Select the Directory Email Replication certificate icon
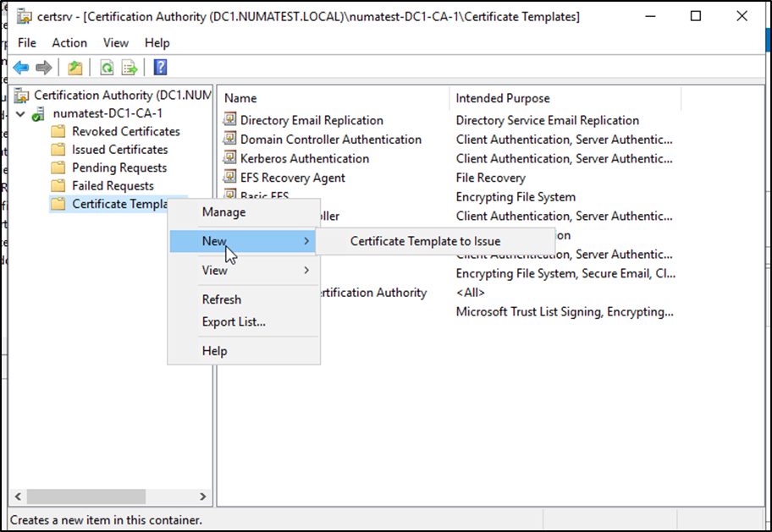Viewport: 772px width, 532px height. click(229, 120)
